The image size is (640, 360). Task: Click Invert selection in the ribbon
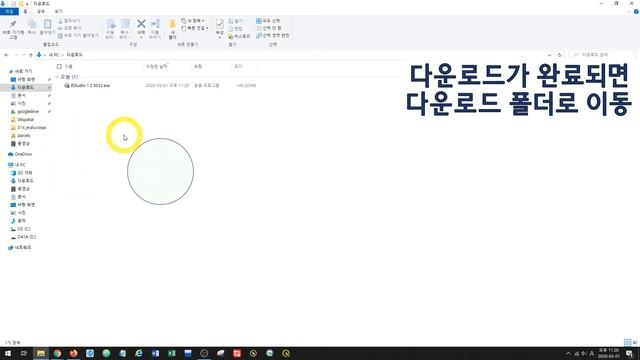click(273, 36)
